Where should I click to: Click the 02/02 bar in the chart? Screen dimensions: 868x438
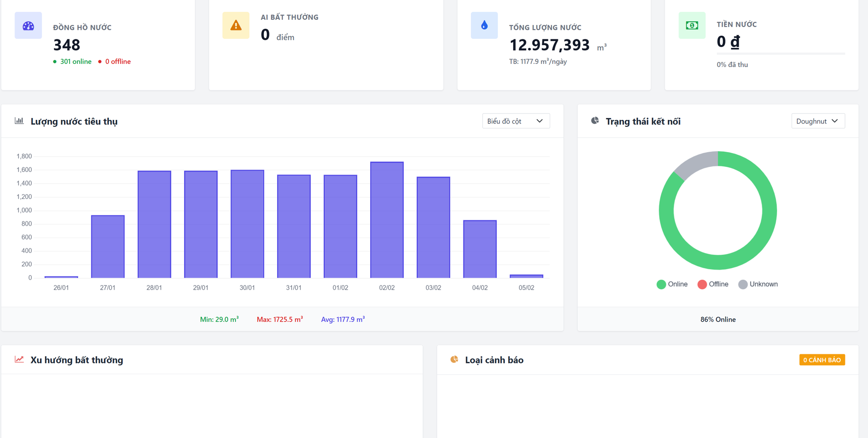(387, 220)
